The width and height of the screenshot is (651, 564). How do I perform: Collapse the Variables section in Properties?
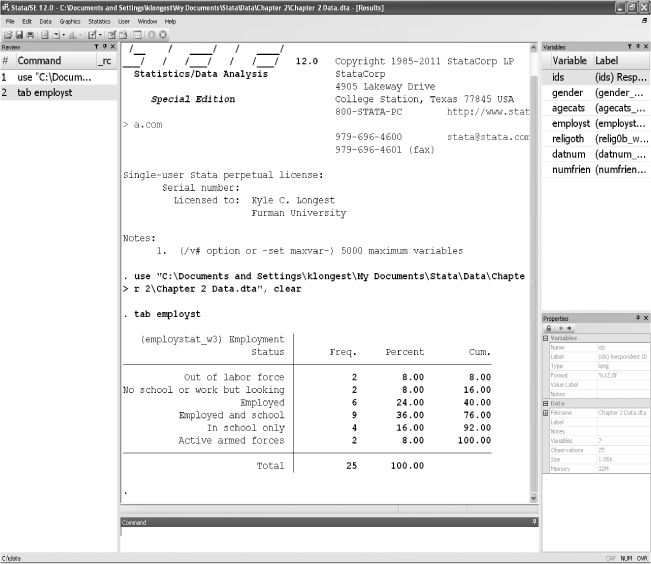[545, 338]
